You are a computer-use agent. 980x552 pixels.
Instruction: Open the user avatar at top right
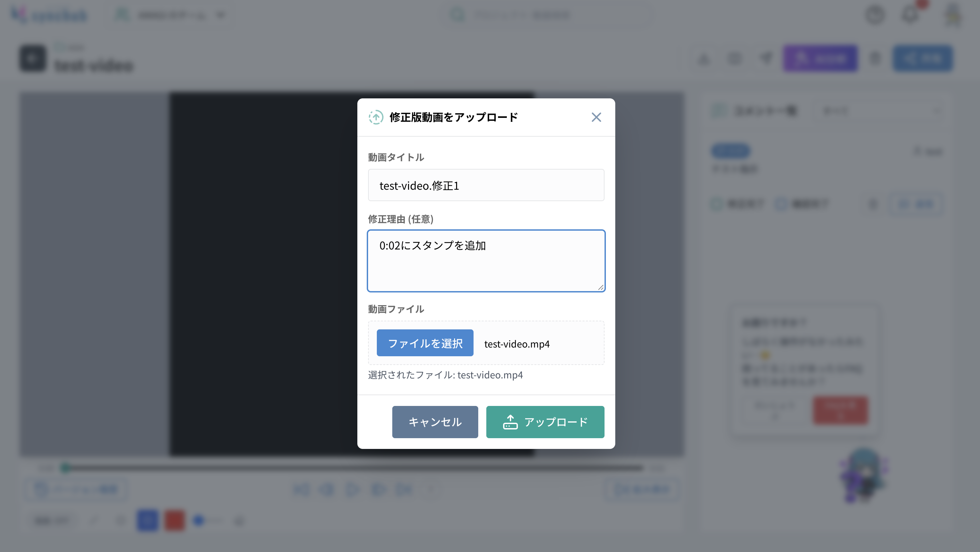point(952,15)
